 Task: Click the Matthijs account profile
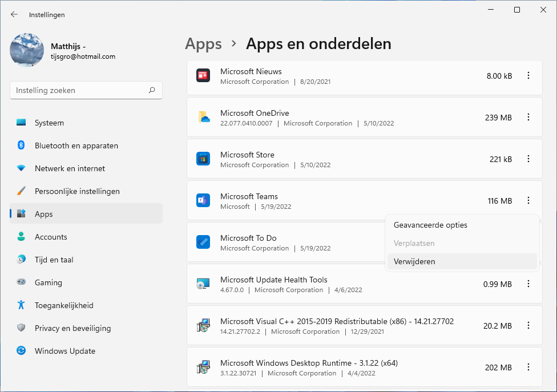click(x=63, y=50)
